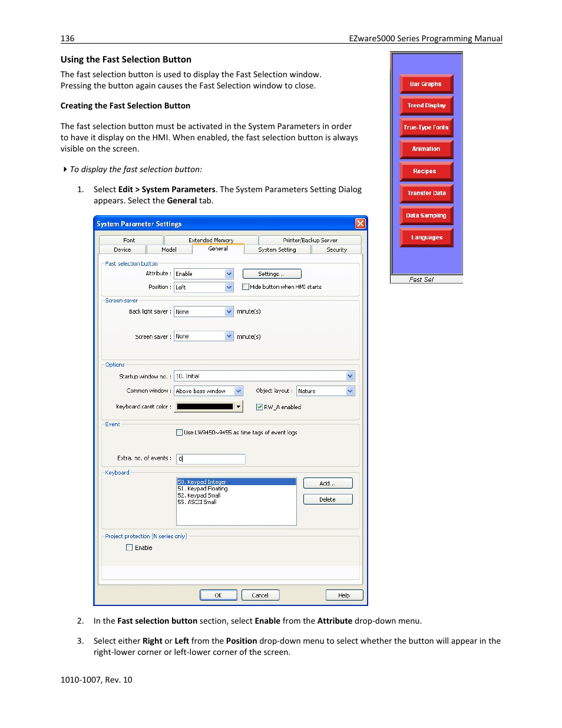Click the keyboard Add button
The width and height of the screenshot is (562, 728).
click(328, 483)
